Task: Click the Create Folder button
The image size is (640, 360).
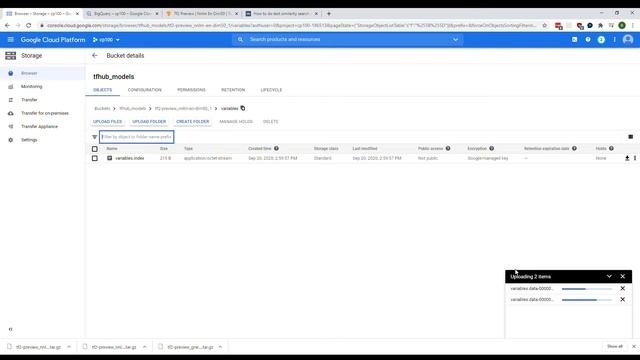Action: coord(193,122)
